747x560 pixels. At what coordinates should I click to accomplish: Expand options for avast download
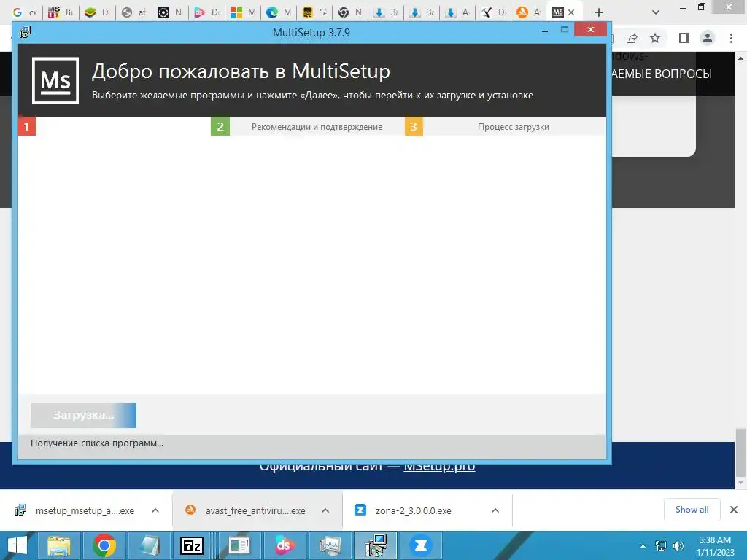tap(325, 510)
